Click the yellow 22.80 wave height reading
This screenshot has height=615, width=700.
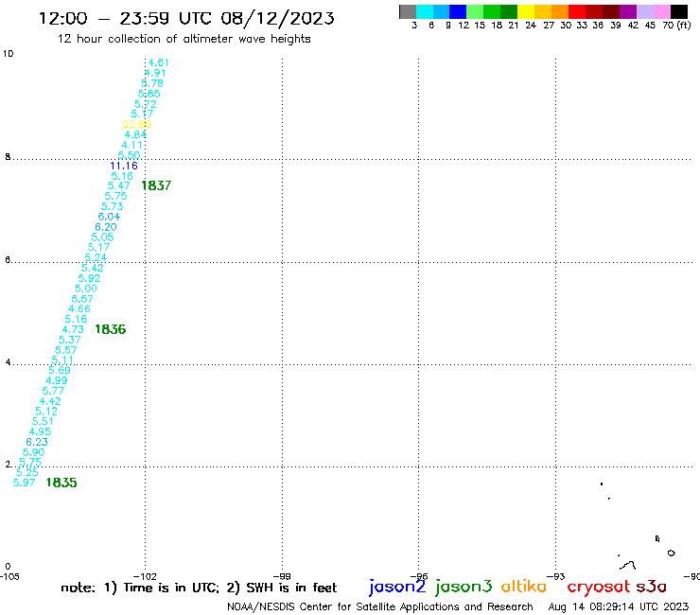137,124
